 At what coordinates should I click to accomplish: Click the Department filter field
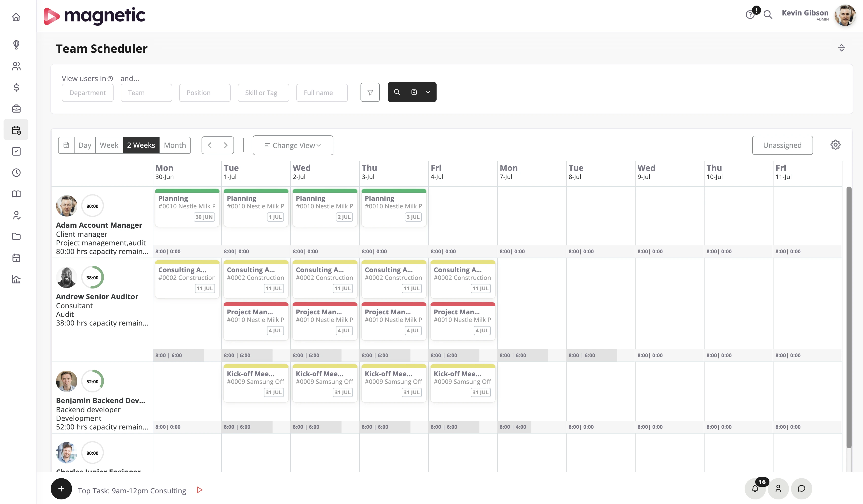[88, 93]
